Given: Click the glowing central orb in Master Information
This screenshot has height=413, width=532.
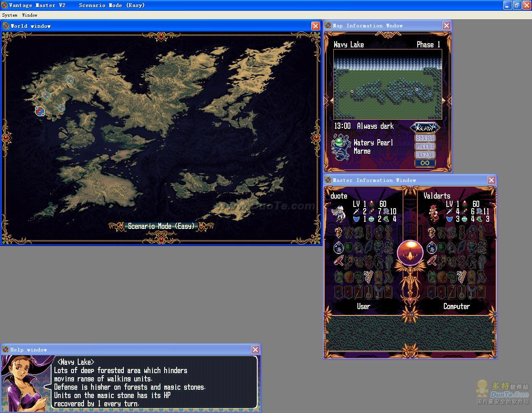Looking at the screenshot, I should tap(410, 253).
